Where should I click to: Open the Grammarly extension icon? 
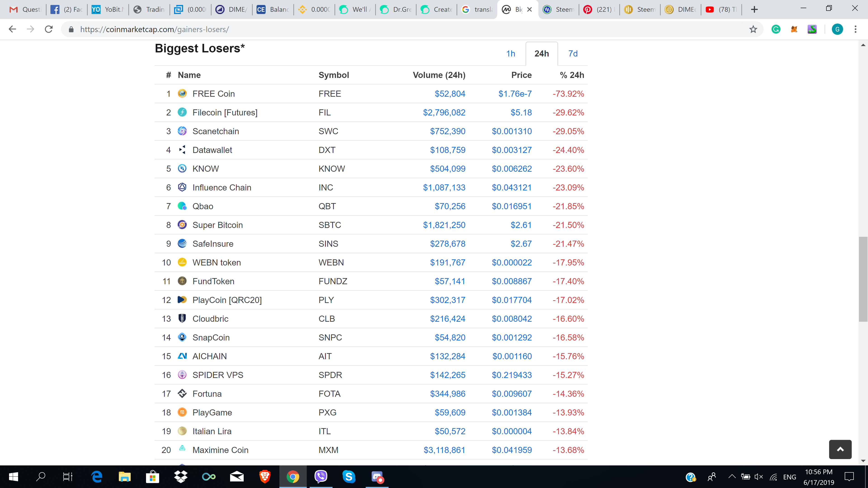[776, 29]
